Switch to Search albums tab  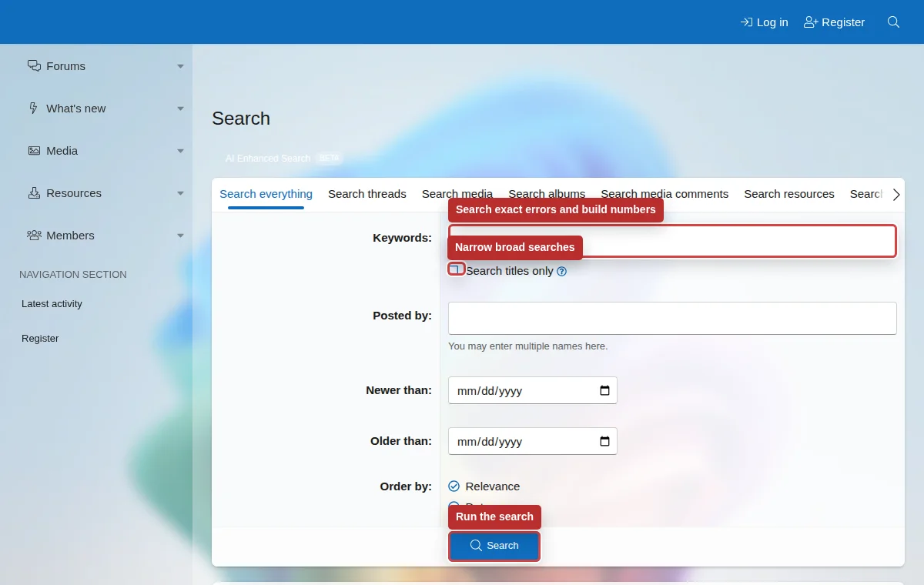(547, 194)
